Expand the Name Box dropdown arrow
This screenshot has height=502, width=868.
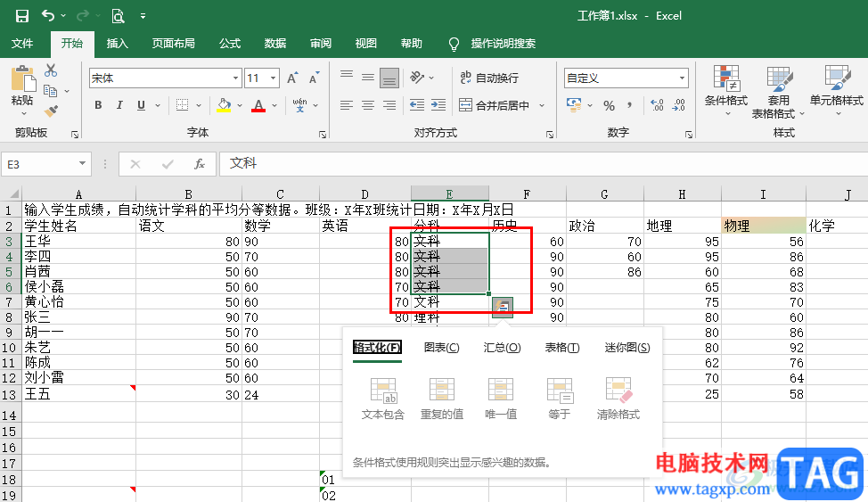point(82,163)
